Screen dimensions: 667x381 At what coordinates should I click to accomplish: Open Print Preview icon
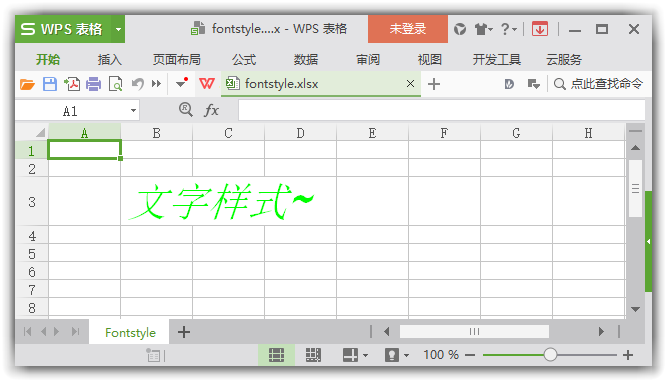[115, 84]
